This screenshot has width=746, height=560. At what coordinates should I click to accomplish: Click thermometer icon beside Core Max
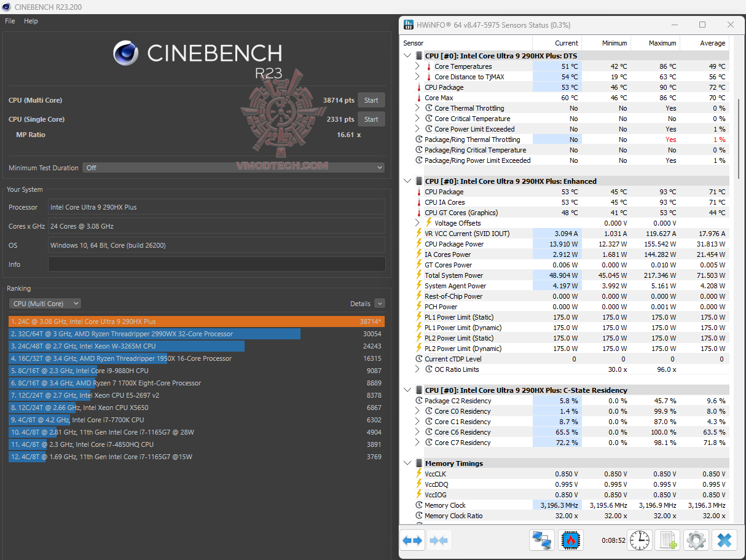tap(419, 98)
